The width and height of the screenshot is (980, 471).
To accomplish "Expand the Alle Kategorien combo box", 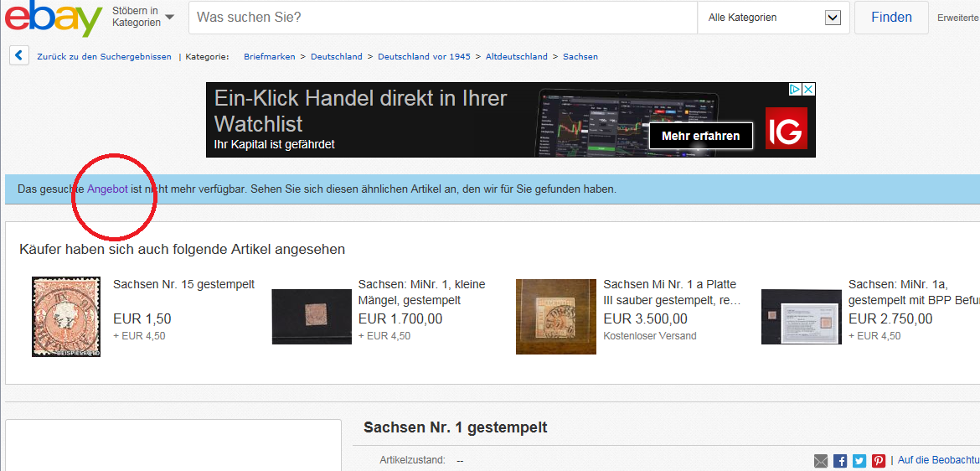I will pos(773,18).
